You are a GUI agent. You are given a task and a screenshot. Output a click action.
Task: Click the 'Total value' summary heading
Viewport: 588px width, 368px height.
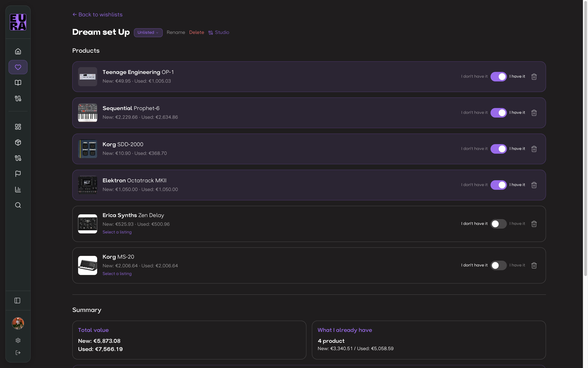tap(93, 330)
